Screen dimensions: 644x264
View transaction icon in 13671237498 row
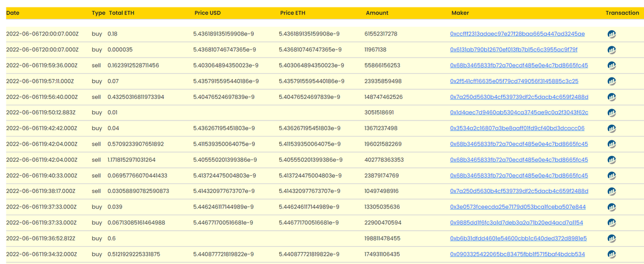(611, 129)
